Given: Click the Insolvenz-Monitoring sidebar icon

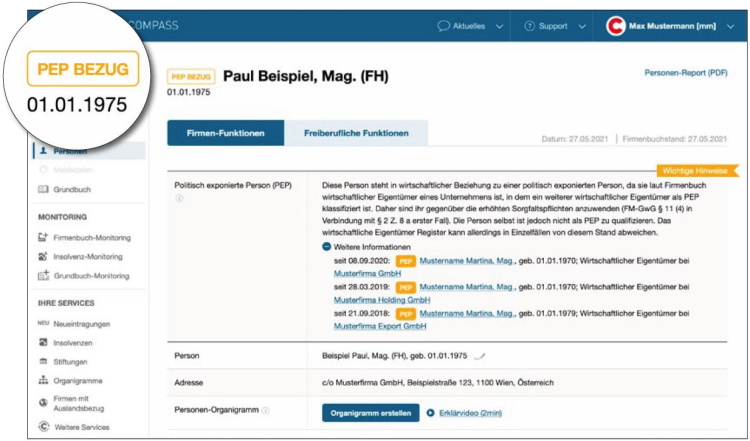Looking at the screenshot, I should coord(43,256).
